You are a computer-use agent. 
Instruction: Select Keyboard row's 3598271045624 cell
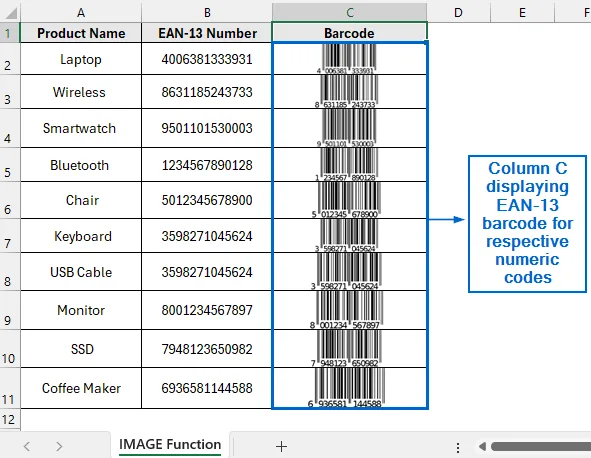pyautogui.click(x=207, y=236)
